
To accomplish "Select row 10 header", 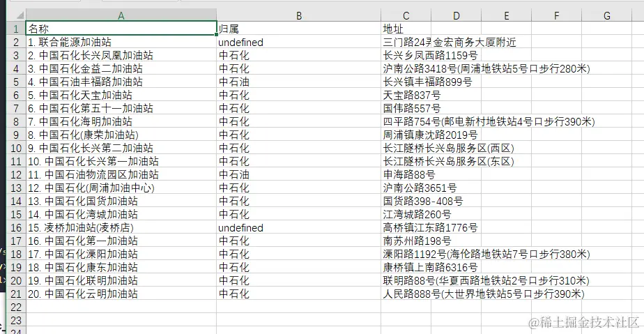I will [16, 148].
